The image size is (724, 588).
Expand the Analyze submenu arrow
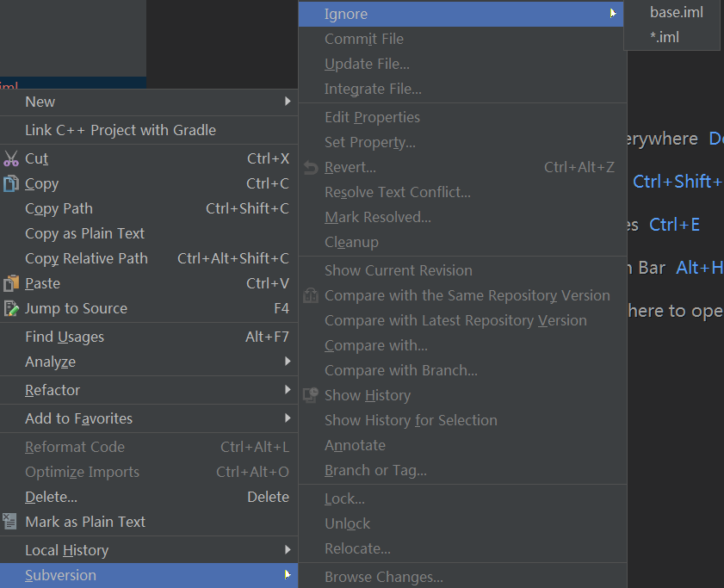(288, 362)
